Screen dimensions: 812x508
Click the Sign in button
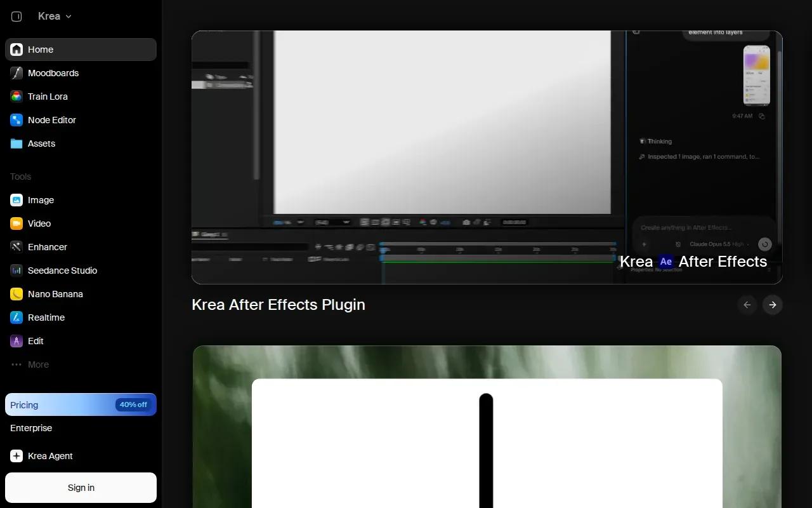coord(81,488)
